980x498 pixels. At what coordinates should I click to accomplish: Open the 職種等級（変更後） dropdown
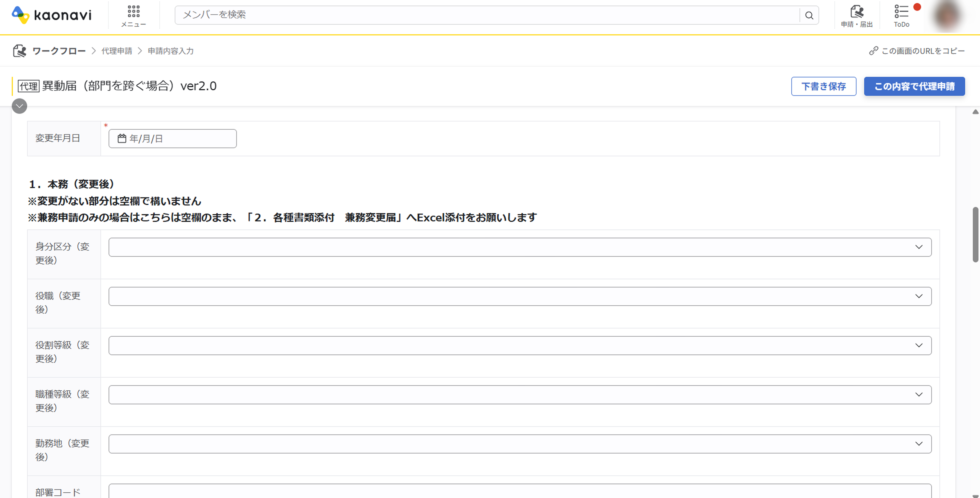520,395
